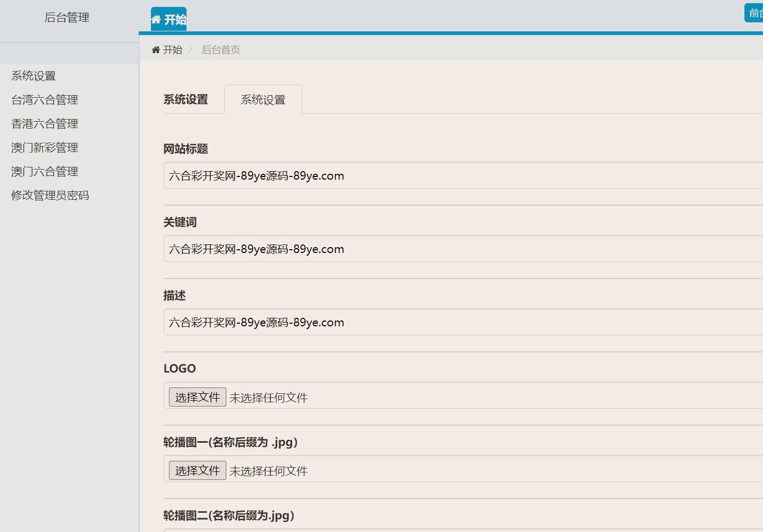Click the home icon in 开始 tab
The image size is (763, 532).
[x=156, y=20]
